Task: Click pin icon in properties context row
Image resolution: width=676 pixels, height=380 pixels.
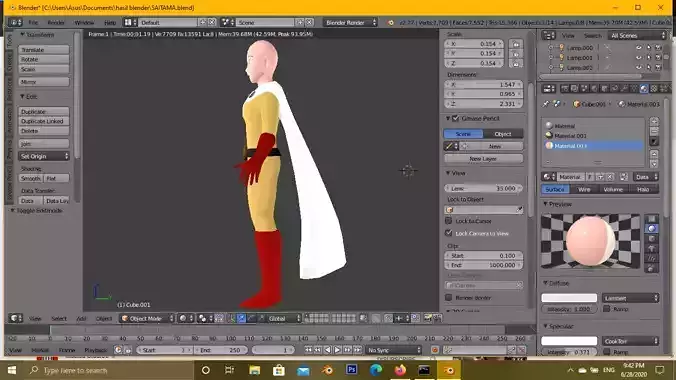Action: [546, 104]
